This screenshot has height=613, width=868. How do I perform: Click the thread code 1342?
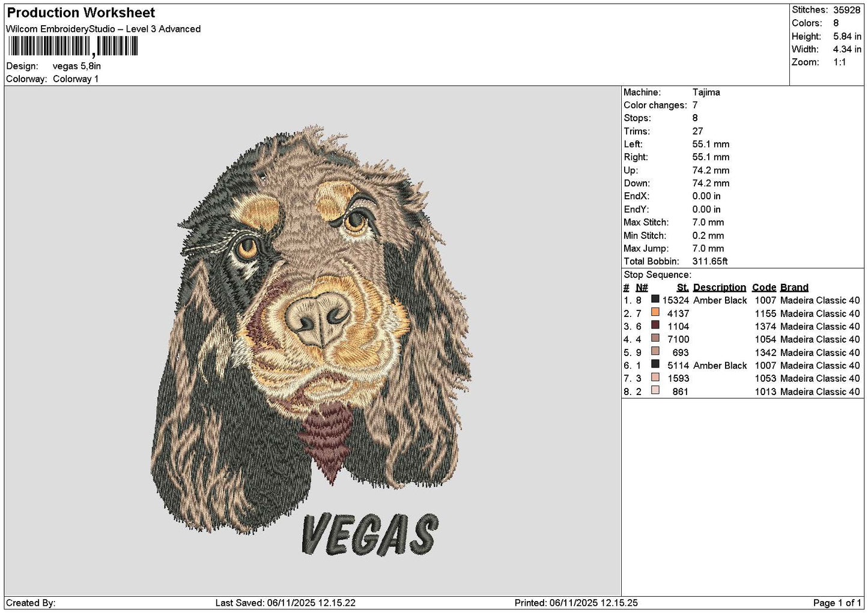(x=766, y=352)
